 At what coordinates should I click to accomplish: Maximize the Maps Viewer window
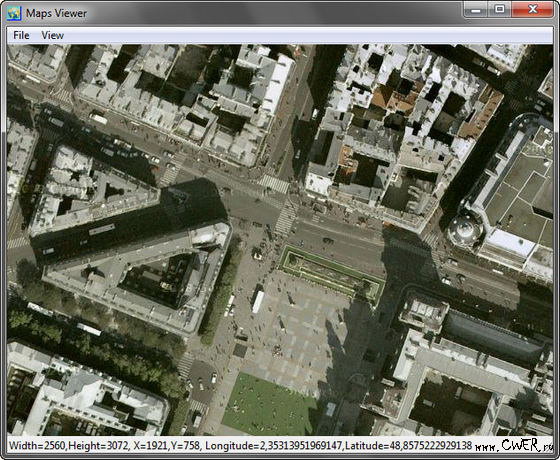coord(500,10)
